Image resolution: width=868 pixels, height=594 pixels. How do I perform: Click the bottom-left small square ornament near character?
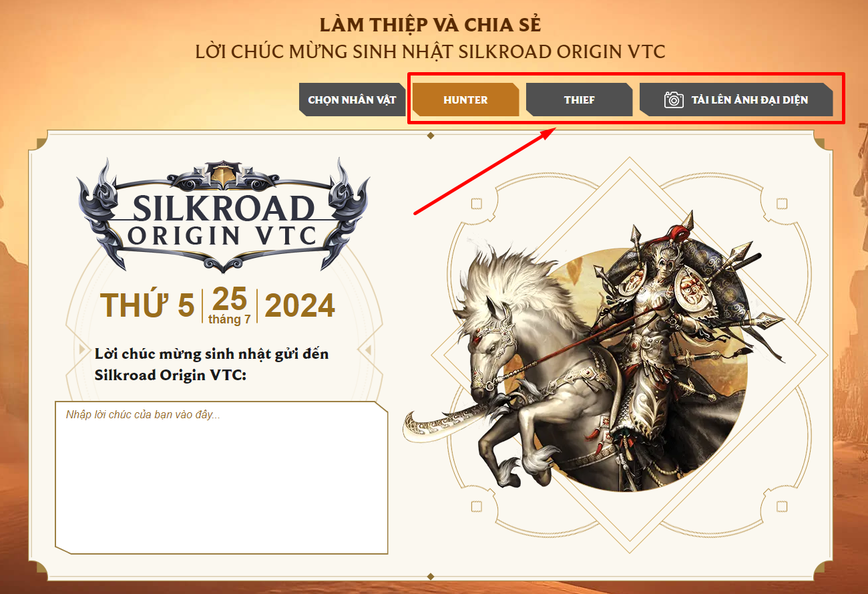pyautogui.click(x=476, y=506)
